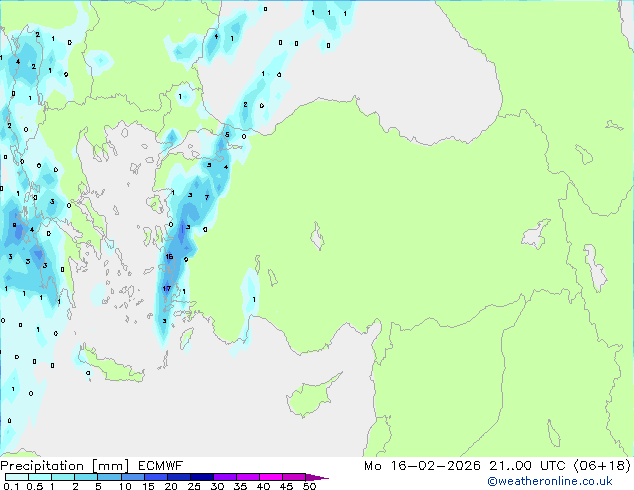
Task: Select the 30–35 mm legend color swatch
Action: [224, 477]
